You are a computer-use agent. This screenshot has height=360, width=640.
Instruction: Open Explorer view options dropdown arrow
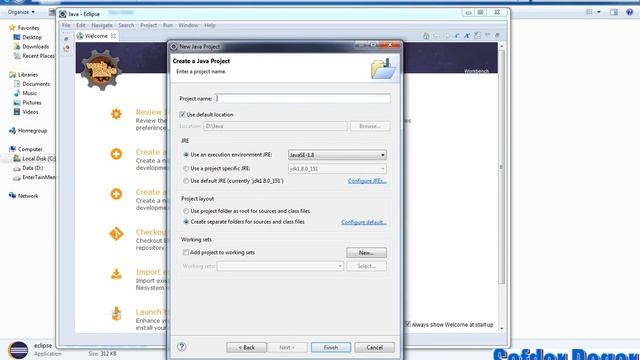pos(599,12)
